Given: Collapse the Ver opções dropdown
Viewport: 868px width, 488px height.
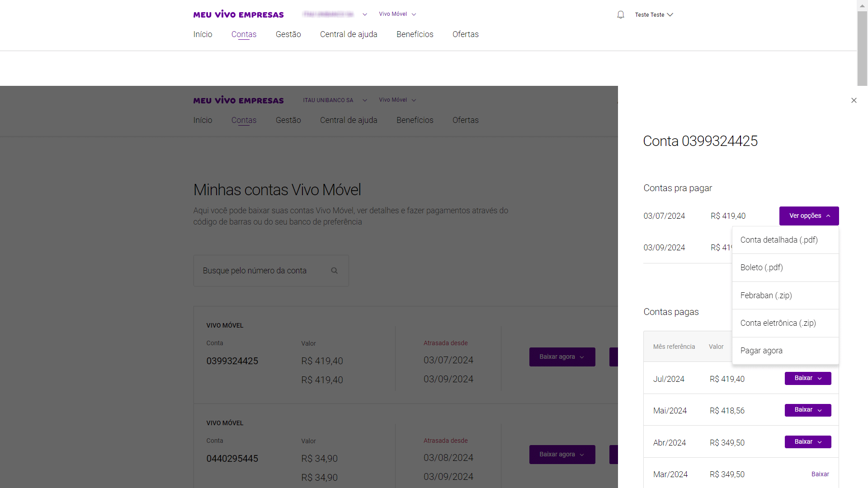Looking at the screenshot, I should click(x=809, y=216).
